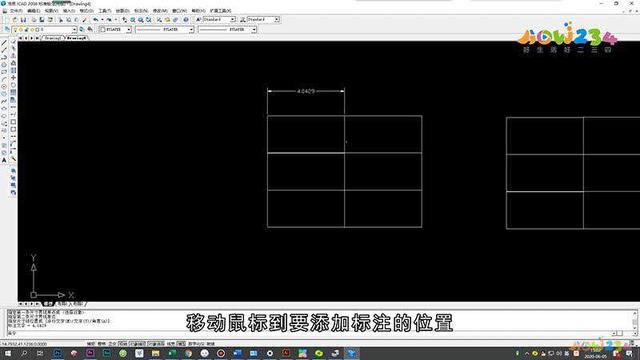Select the Move modify tool
This screenshot has height=360, width=640.
click(13, 78)
